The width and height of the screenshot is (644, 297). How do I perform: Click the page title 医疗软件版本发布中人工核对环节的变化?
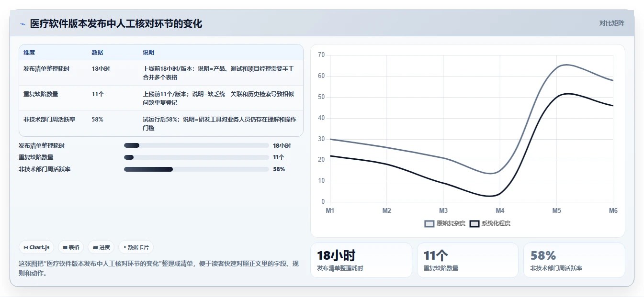[x=116, y=23]
